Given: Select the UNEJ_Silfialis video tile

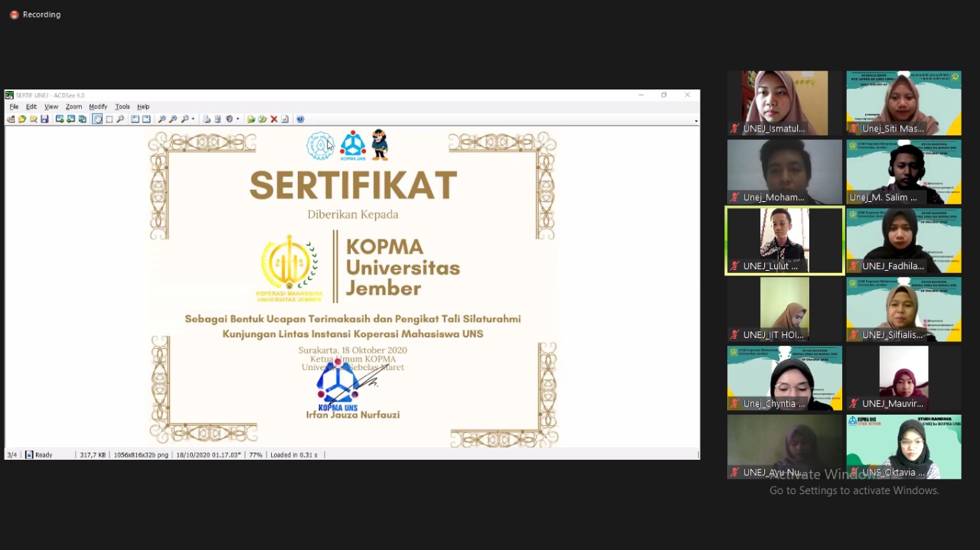Looking at the screenshot, I should 903,310.
